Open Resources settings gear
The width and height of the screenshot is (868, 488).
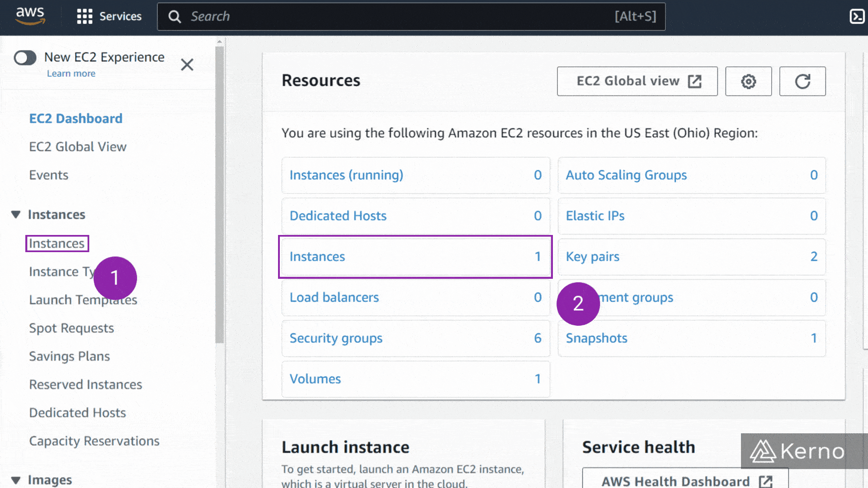pos(748,81)
